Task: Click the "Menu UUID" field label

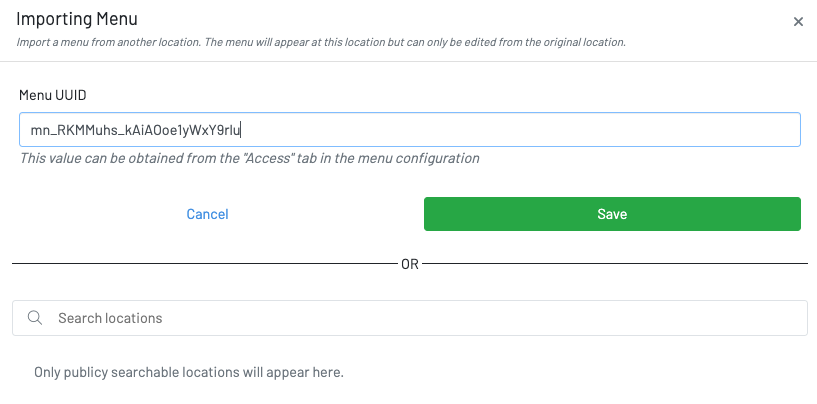Action: click(x=52, y=94)
